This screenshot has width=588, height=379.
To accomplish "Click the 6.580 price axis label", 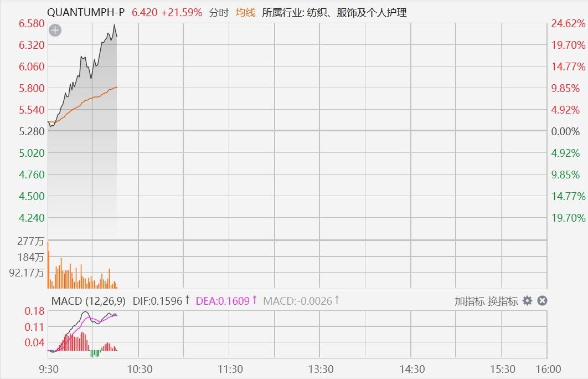I will 32,23.
